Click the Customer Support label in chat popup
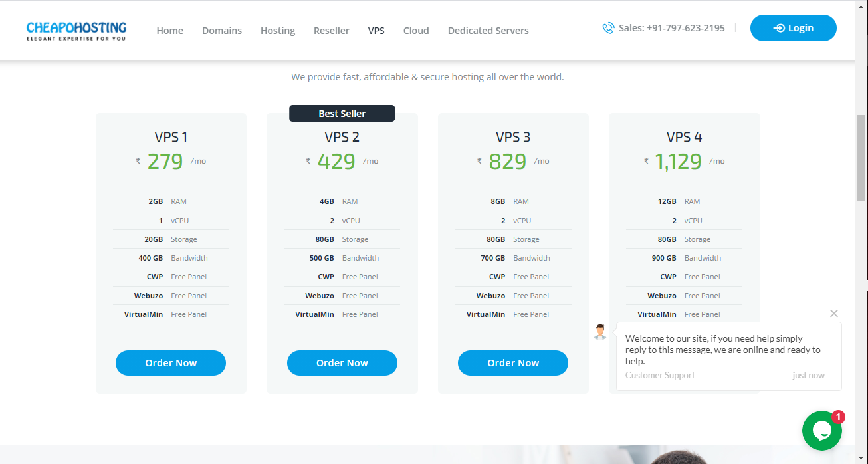This screenshot has width=868, height=464. [x=660, y=375]
